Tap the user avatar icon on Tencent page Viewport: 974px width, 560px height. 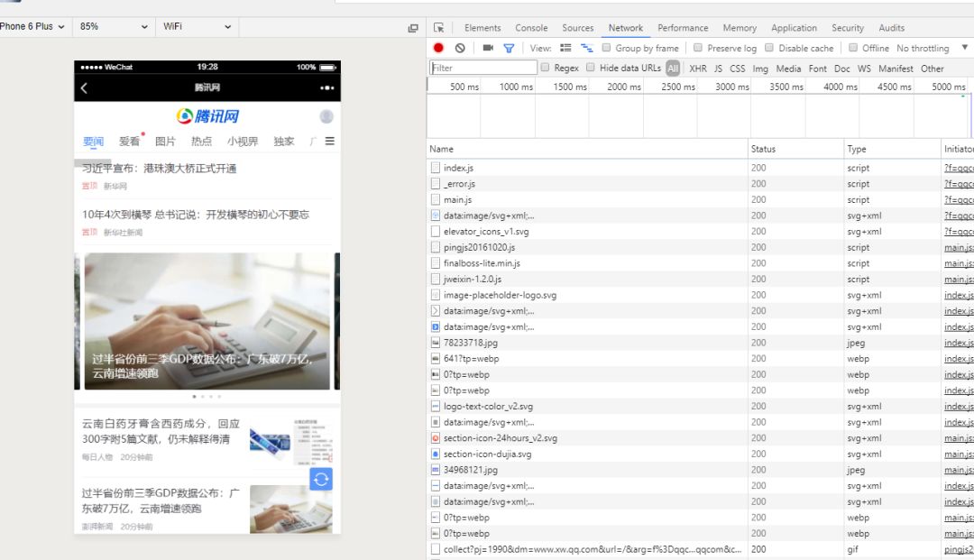326,116
